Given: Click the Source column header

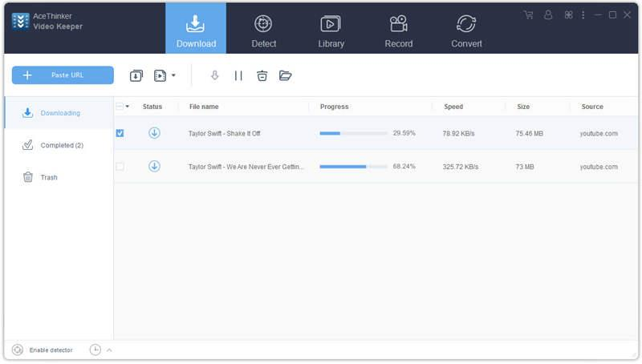Looking at the screenshot, I should point(592,107).
